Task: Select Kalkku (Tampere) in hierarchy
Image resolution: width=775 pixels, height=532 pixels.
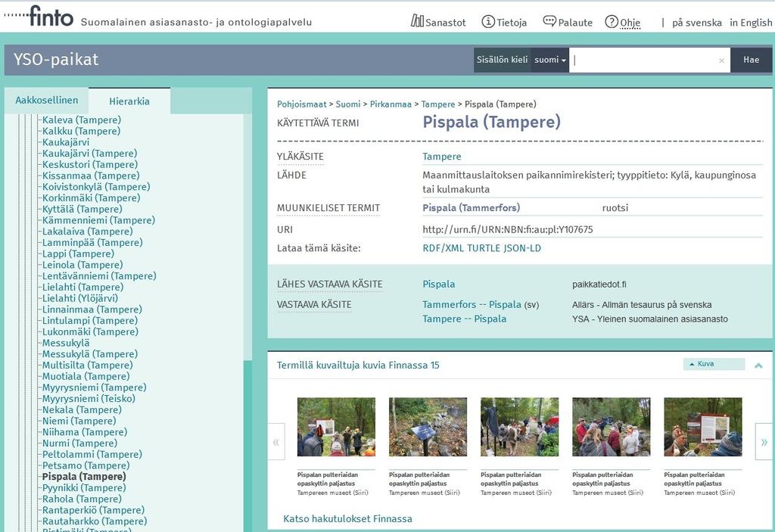Action: pos(81,131)
